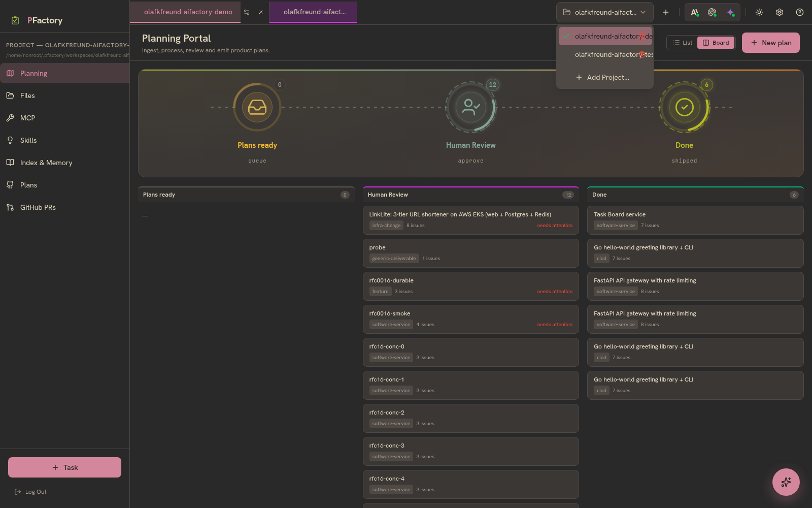Screen dimensions: 812x508
Task: Go to the MCP page
Action: click(x=65, y=118)
